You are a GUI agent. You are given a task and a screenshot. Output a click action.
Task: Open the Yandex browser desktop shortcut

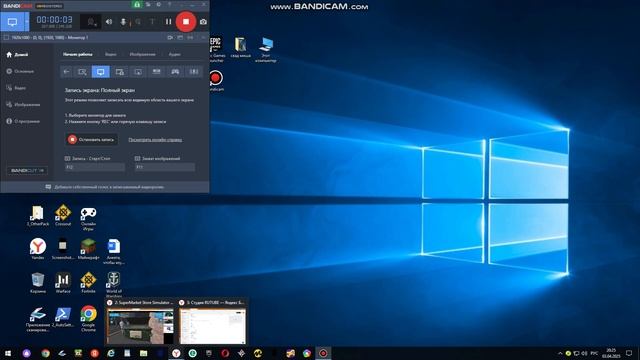tap(38, 249)
